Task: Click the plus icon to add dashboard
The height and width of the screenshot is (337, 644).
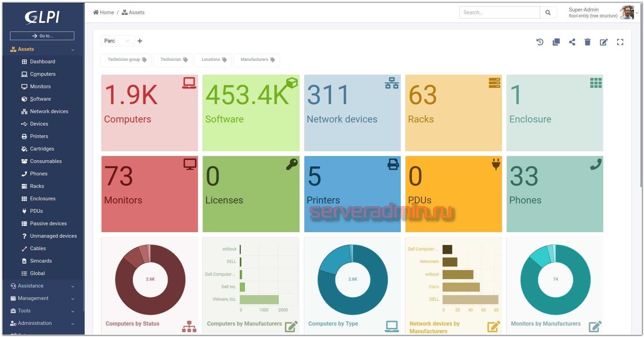Action: pos(140,41)
